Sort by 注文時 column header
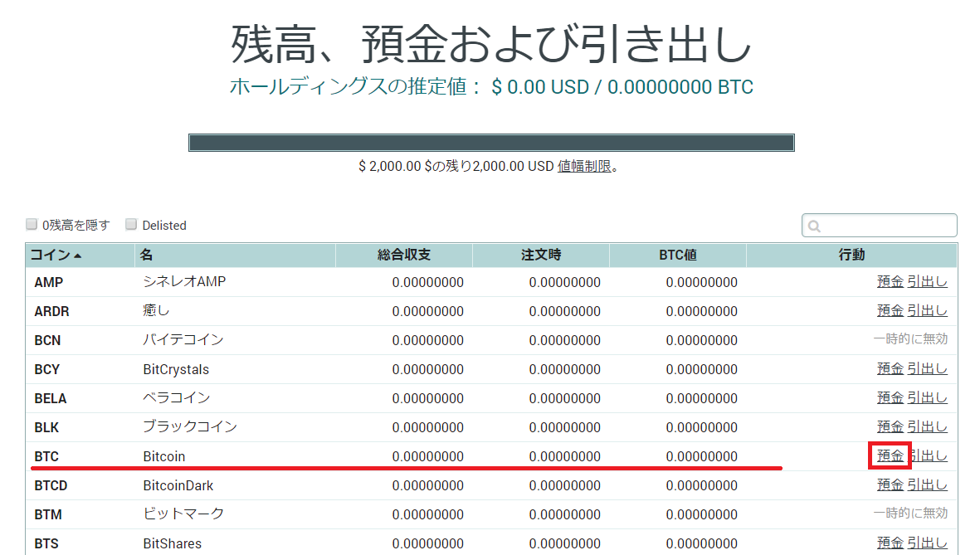 [x=540, y=255]
